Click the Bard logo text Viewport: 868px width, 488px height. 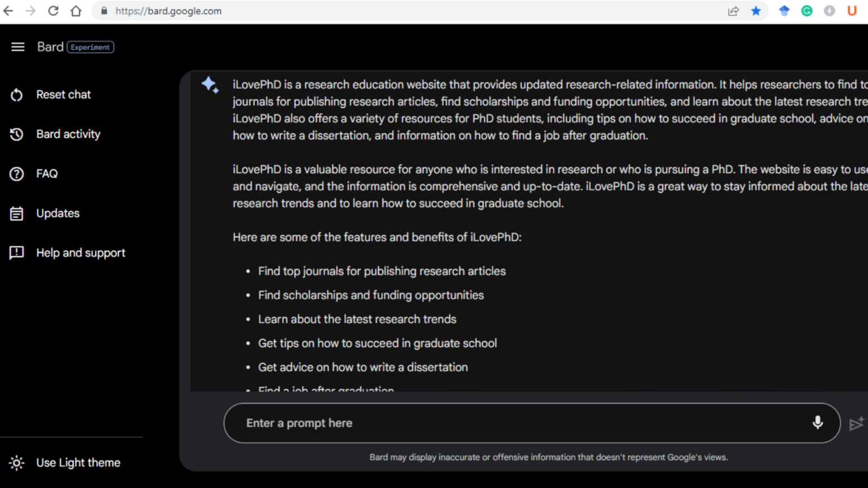click(50, 47)
